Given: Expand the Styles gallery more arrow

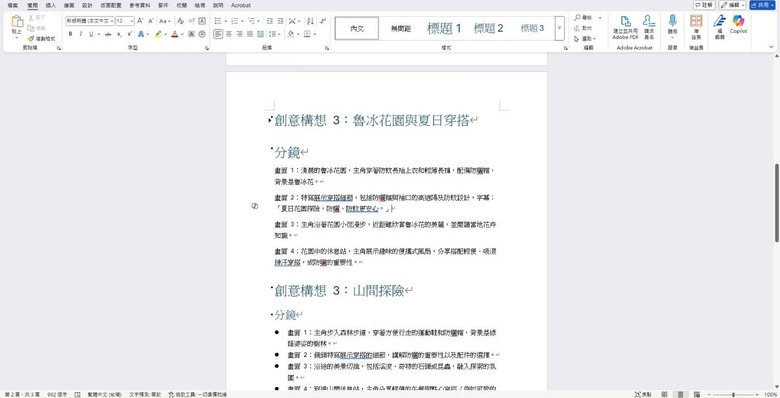Looking at the screenshot, I should point(560,28).
